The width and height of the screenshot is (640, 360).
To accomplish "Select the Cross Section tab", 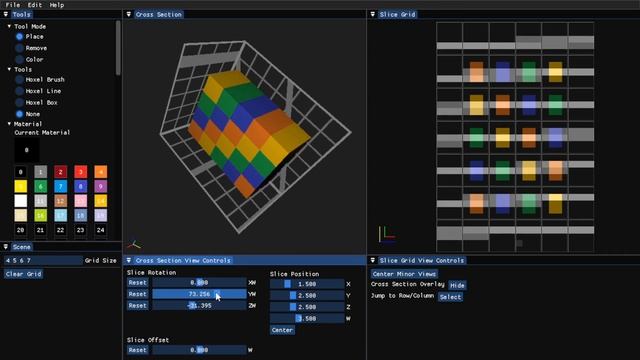I will coord(158,14).
